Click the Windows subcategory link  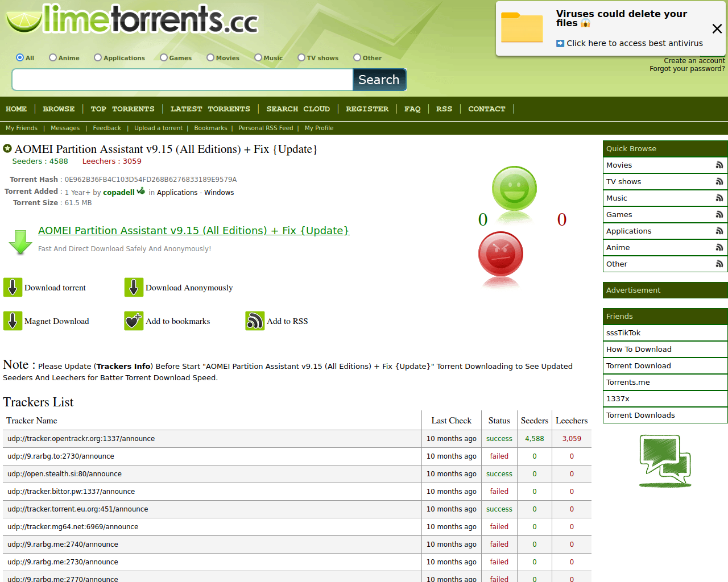pos(219,193)
